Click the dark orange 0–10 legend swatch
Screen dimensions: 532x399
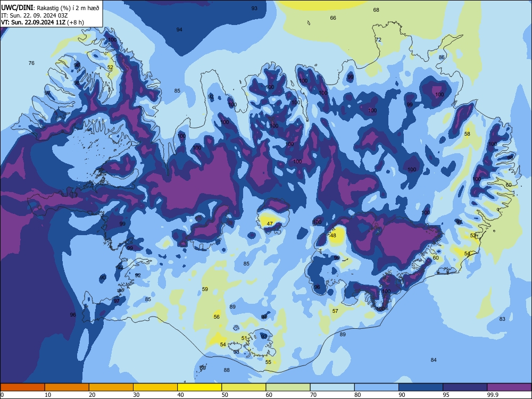tap(22, 387)
